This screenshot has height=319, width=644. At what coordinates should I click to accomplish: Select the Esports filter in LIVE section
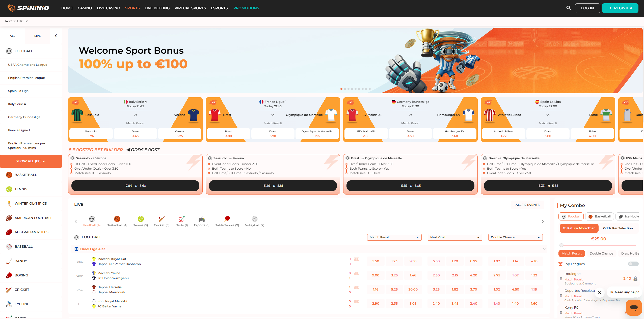pos(201,221)
